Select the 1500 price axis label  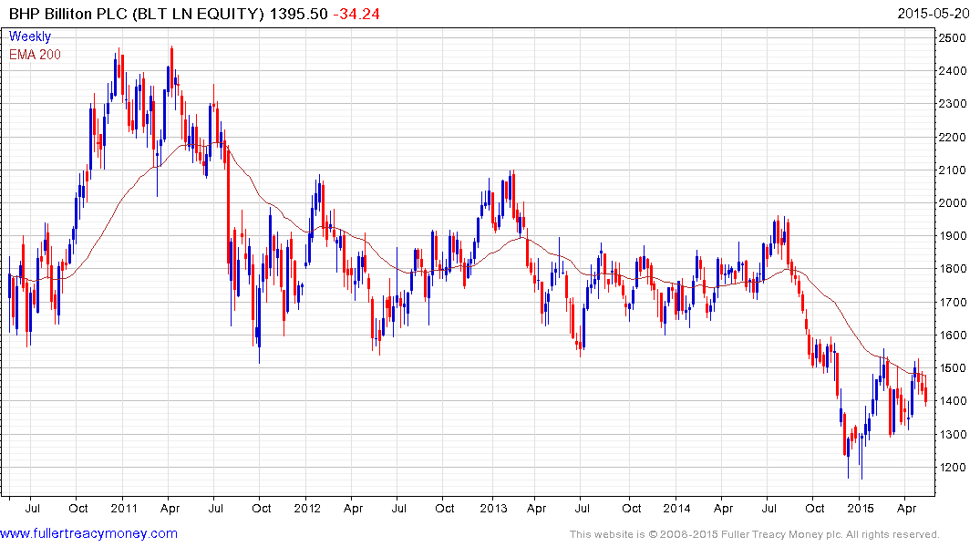pyautogui.click(x=953, y=368)
